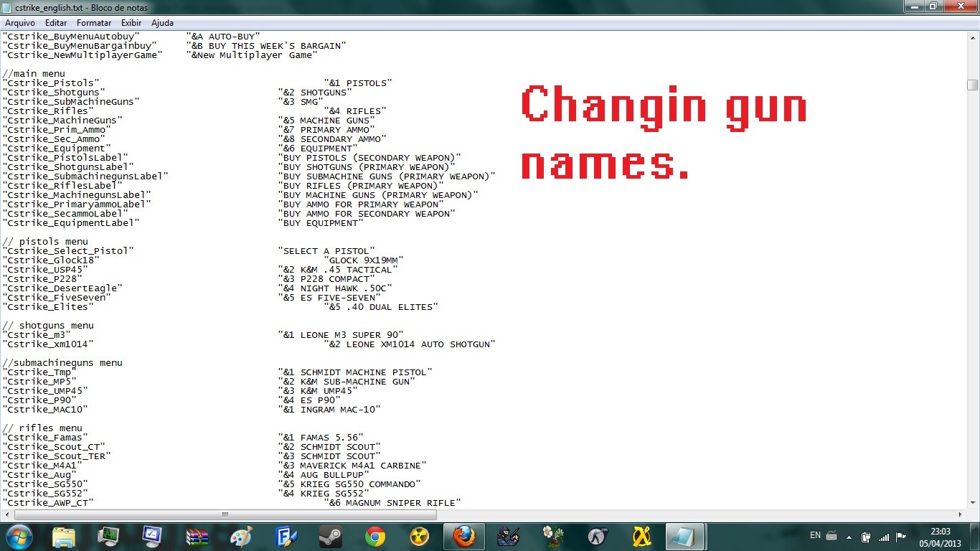Viewport: 980px width, 551px height.
Task: Click the "&3 MAVERICK M4A1 CARBINE" value
Action: [352, 465]
